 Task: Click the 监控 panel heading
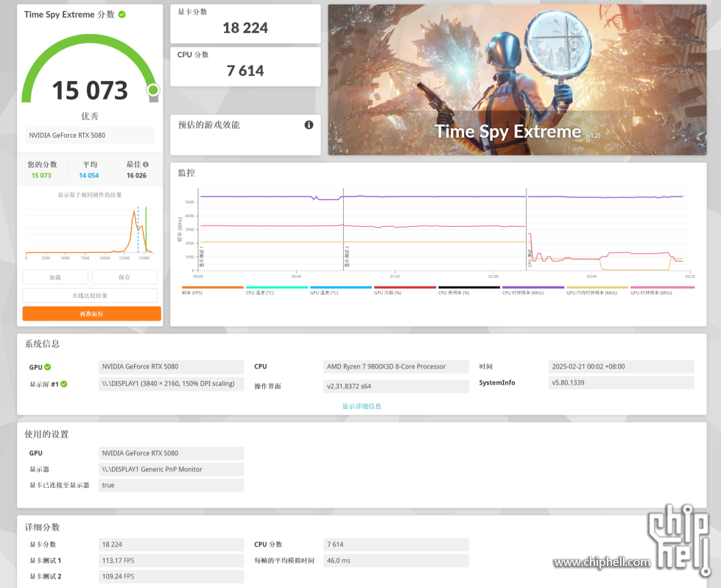pos(186,173)
